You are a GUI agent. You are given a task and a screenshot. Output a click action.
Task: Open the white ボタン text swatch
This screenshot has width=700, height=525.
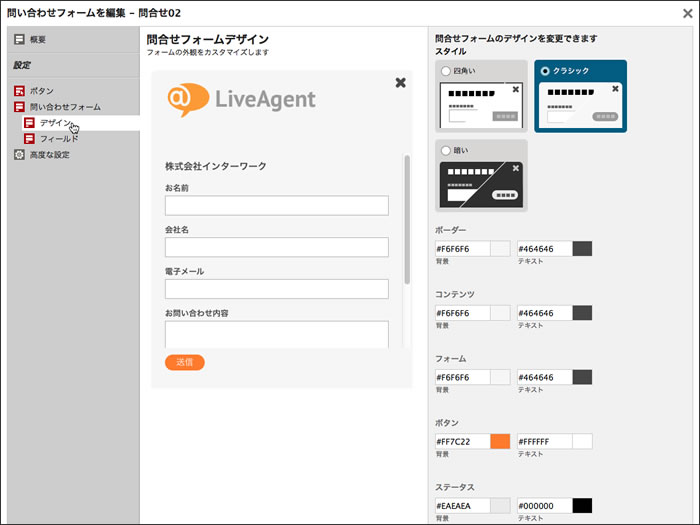click(x=583, y=442)
